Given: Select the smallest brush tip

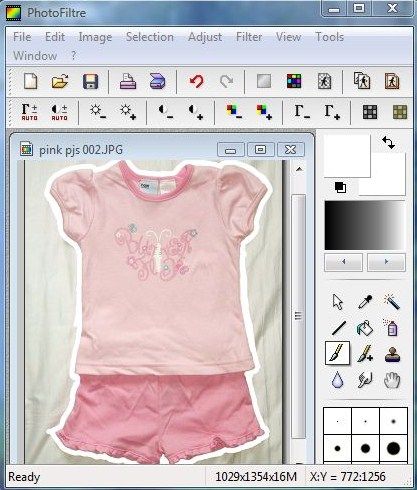Looking at the screenshot, I should (337, 421).
